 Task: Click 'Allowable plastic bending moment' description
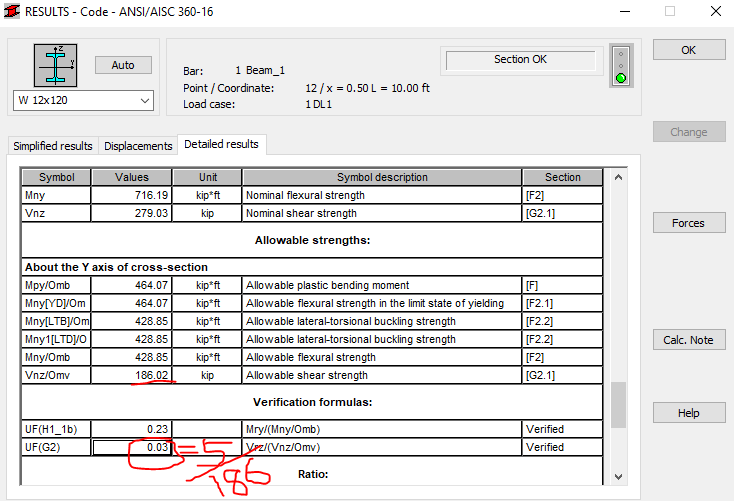[x=328, y=285]
